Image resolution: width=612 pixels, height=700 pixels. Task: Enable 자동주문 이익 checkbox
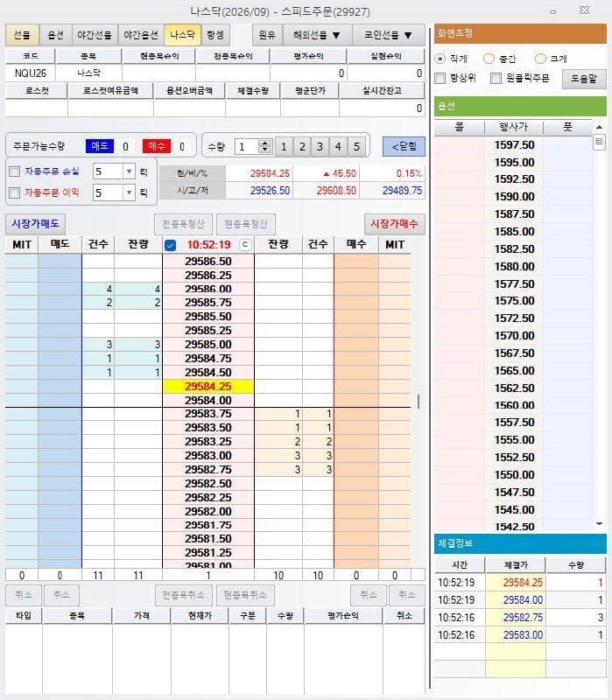(15, 192)
